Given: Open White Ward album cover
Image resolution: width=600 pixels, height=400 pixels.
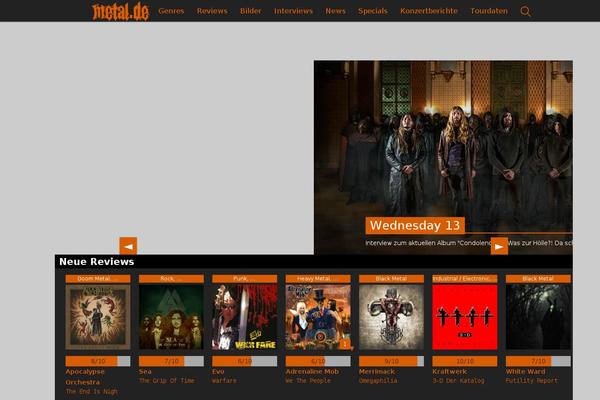Looking at the screenshot, I should (x=538, y=317).
